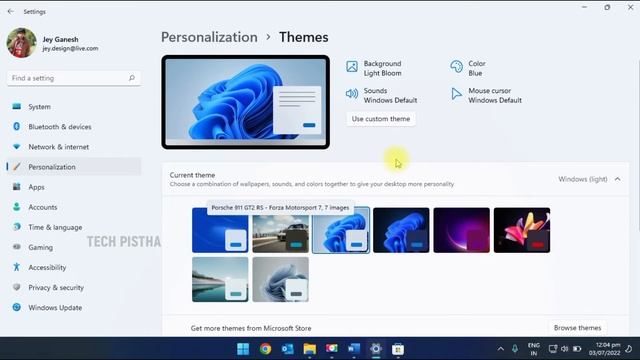Open the camera app taskbar icon
Screen dimensions: 640x360
pos(331,349)
